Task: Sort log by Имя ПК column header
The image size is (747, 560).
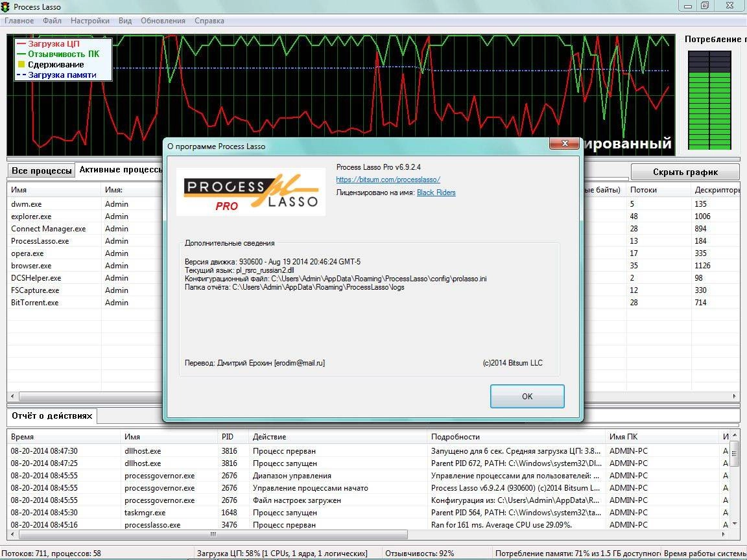Action: (661, 437)
